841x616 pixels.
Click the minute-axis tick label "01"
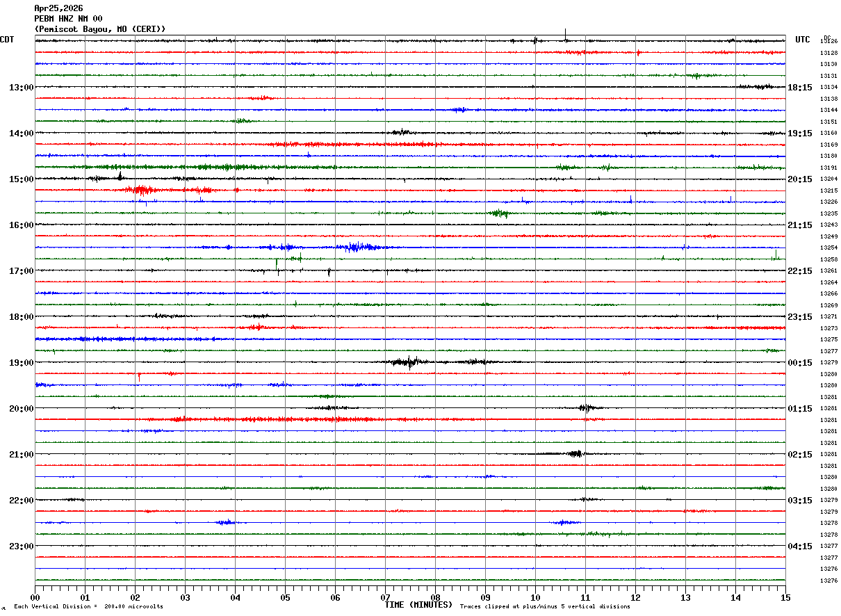point(85,597)
